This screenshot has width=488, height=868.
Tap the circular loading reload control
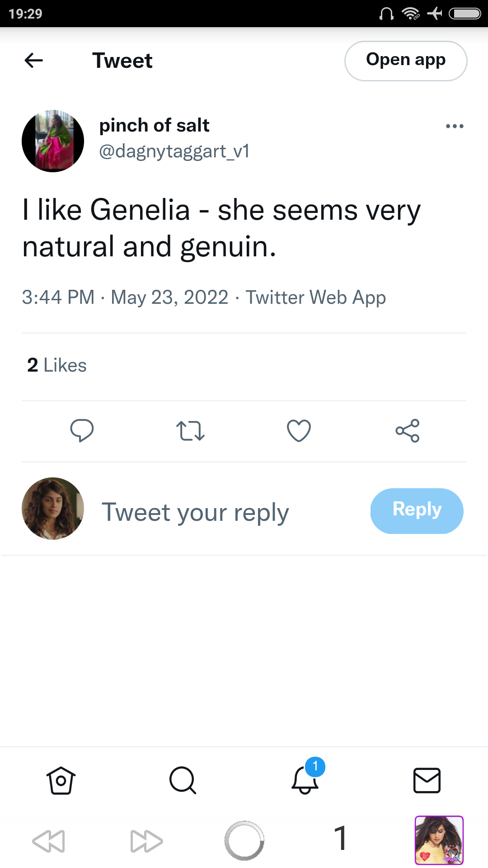pyautogui.click(x=244, y=840)
